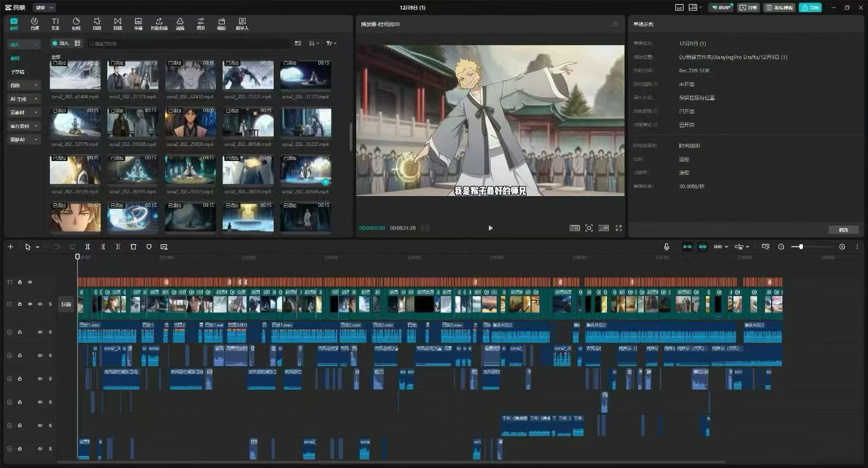Play the video in the preview player
The height and width of the screenshot is (468, 868).
tap(490, 228)
